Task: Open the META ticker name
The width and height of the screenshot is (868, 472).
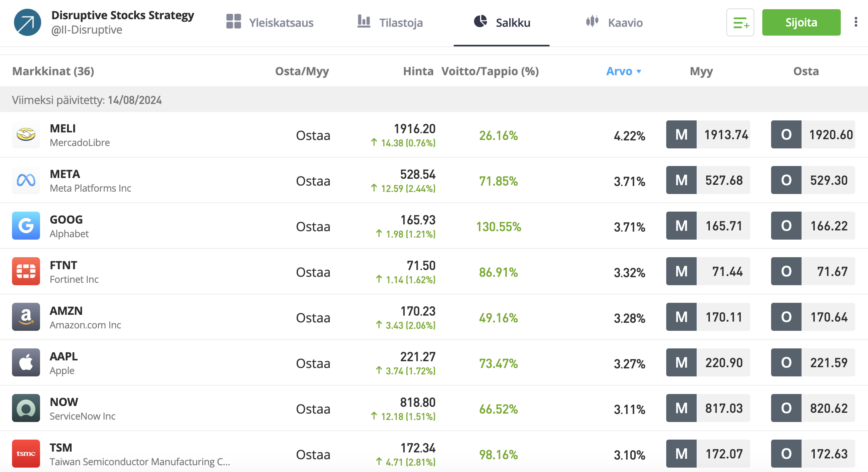Action: 65,174
